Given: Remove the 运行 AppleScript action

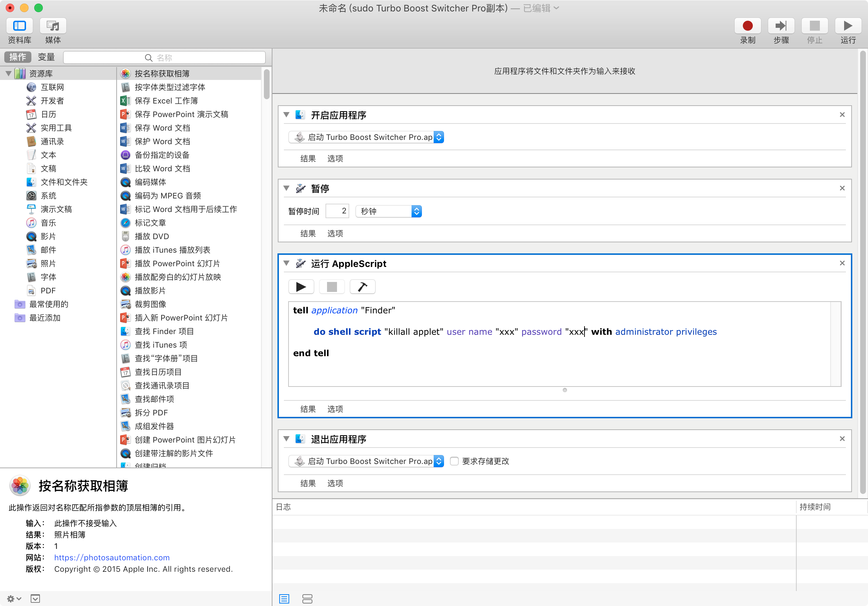Looking at the screenshot, I should point(842,263).
